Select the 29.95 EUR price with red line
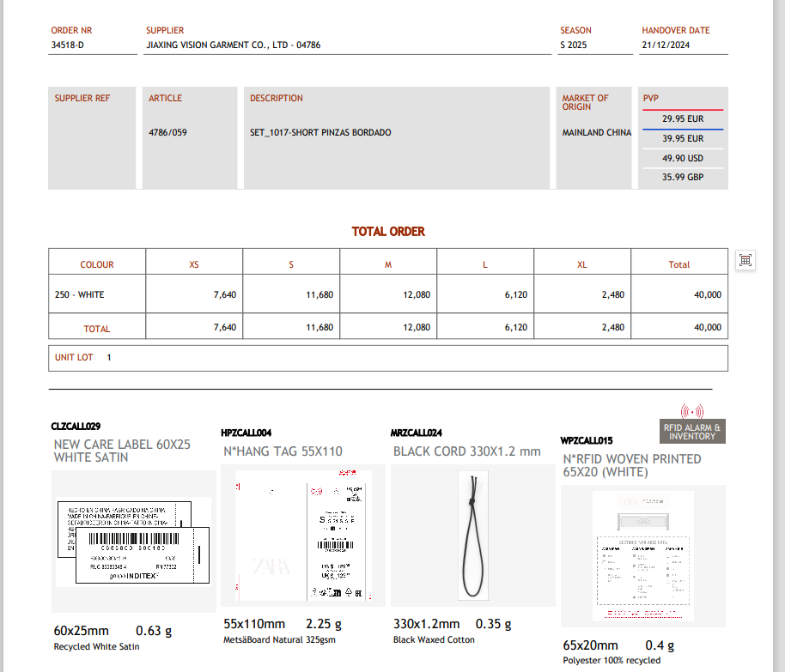This screenshot has height=672, width=785. tap(682, 119)
